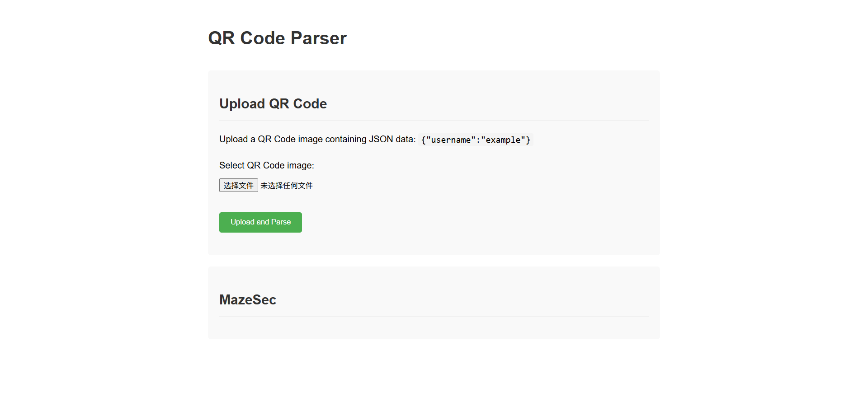Click the closing brace of the JSON sample

(528, 140)
